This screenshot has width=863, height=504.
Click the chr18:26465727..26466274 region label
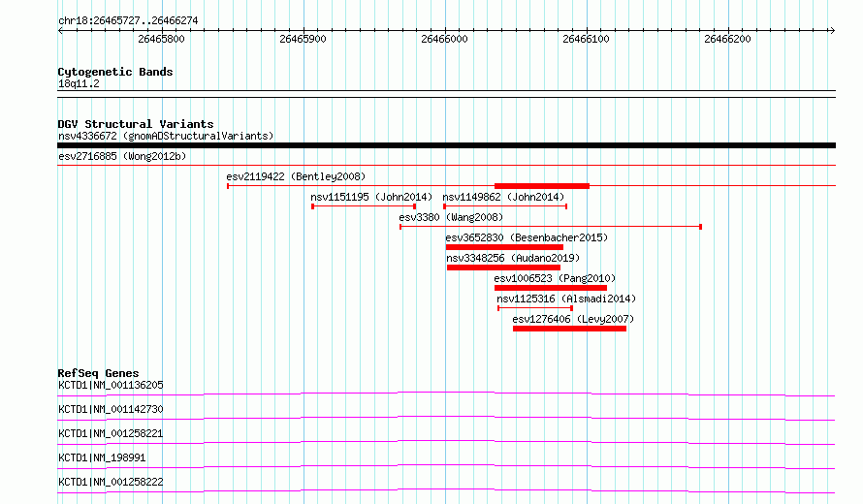(x=128, y=20)
